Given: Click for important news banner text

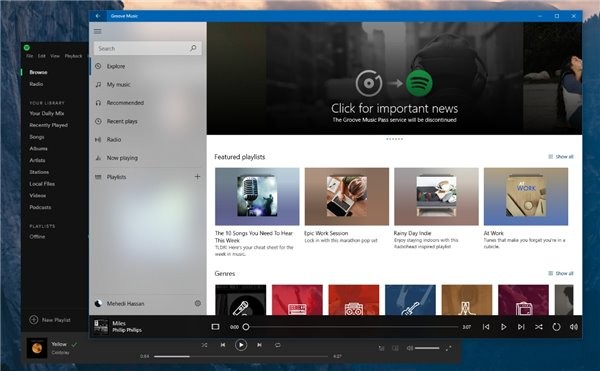Looking at the screenshot, I should coord(395,109).
